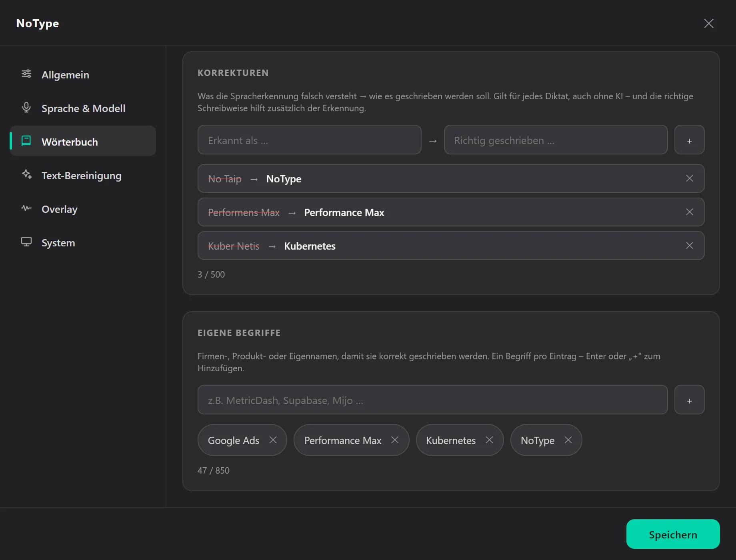Click the EIGENE BEGRIFFE heading

pos(239,333)
